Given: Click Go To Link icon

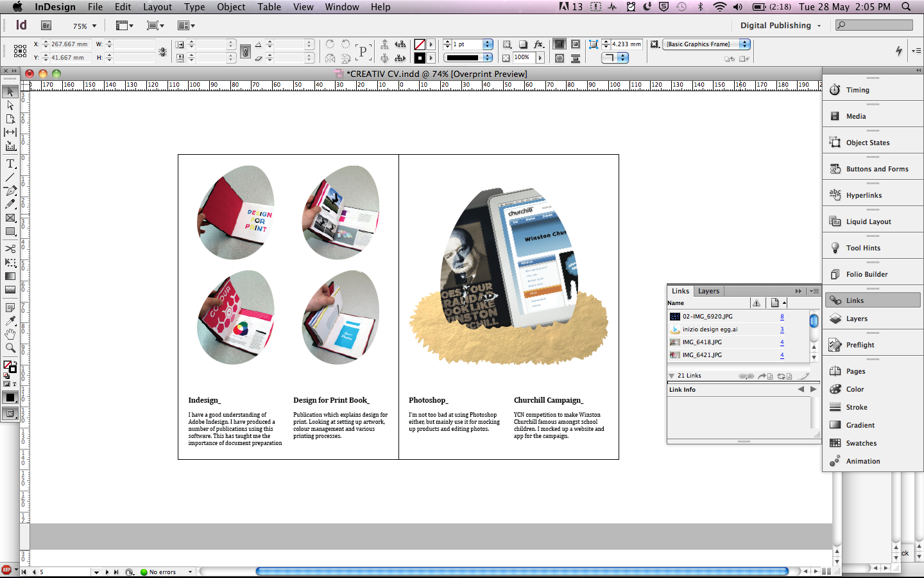Looking at the screenshot, I should pyautogui.click(x=765, y=376).
